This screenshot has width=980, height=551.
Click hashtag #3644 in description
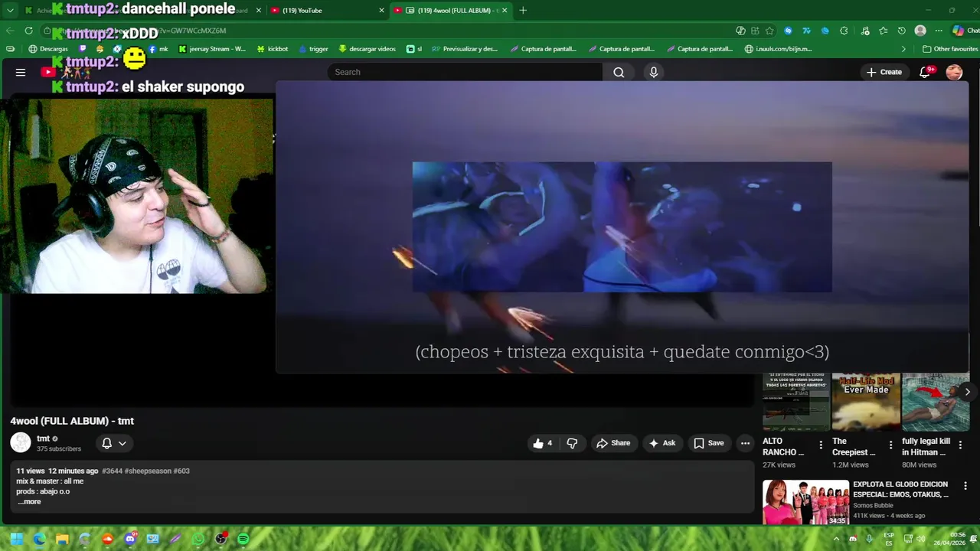click(112, 471)
